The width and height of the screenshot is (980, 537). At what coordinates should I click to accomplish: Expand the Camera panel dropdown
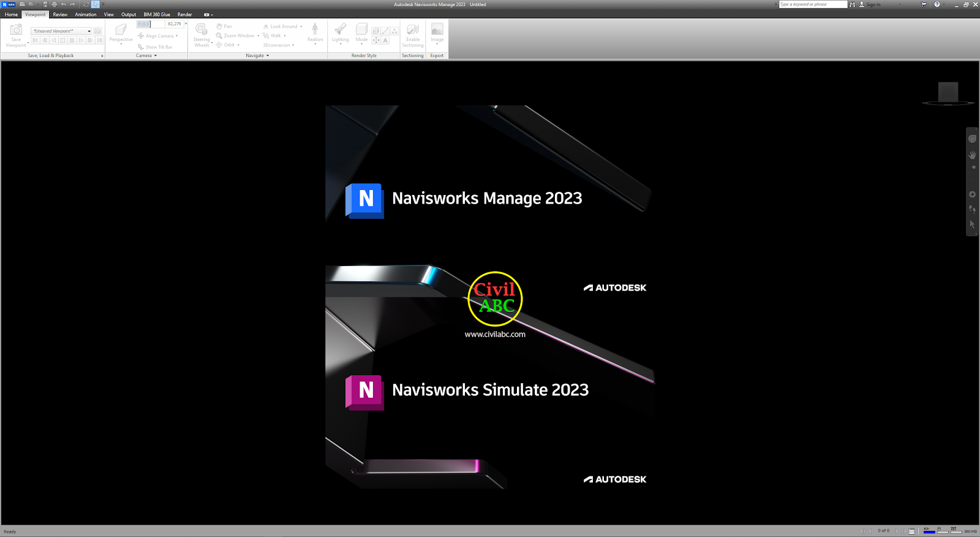tap(156, 55)
